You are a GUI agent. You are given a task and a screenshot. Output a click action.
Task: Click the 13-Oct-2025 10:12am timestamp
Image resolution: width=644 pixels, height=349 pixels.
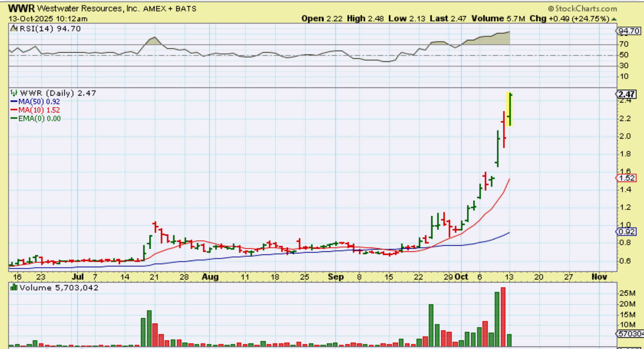(48, 19)
